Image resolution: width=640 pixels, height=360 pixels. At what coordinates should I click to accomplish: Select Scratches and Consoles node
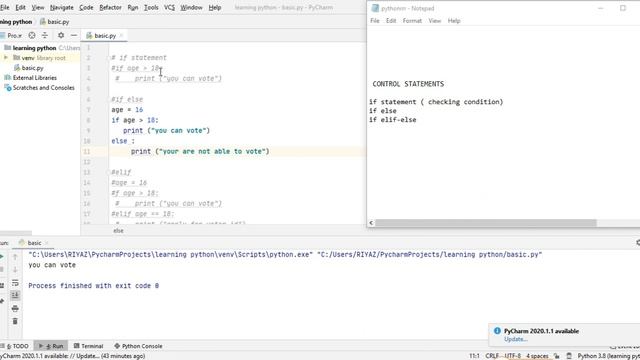point(44,88)
